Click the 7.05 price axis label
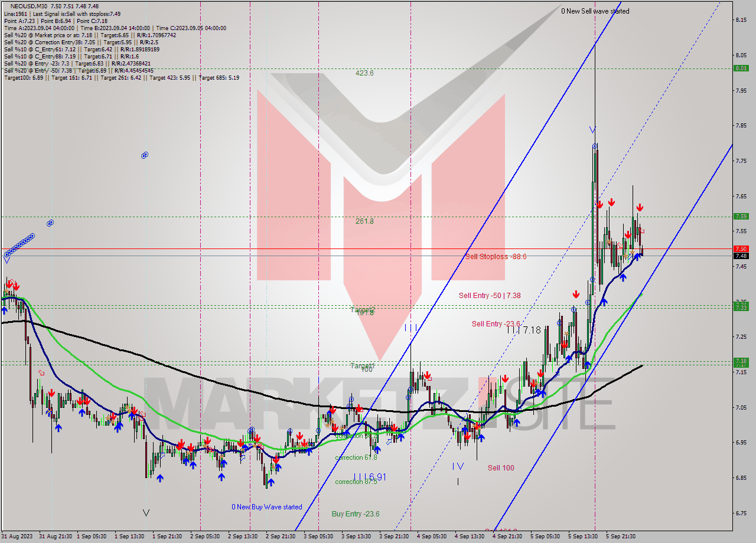Viewport: 756px width, 543px height. (x=741, y=407)
